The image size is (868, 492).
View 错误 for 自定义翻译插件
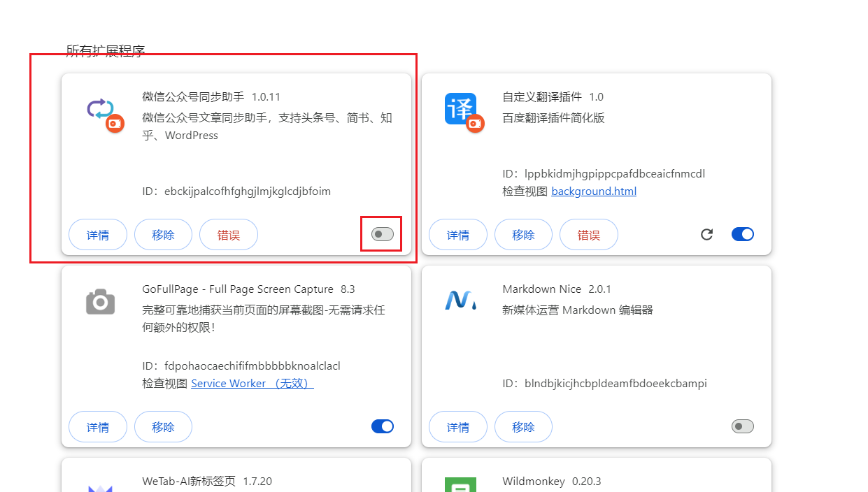(589, 235)
